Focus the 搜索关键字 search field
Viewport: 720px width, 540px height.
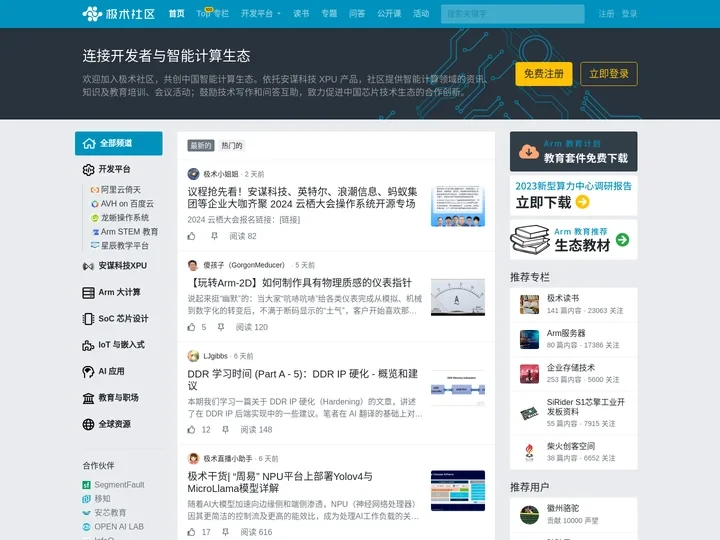coord(512,14)
